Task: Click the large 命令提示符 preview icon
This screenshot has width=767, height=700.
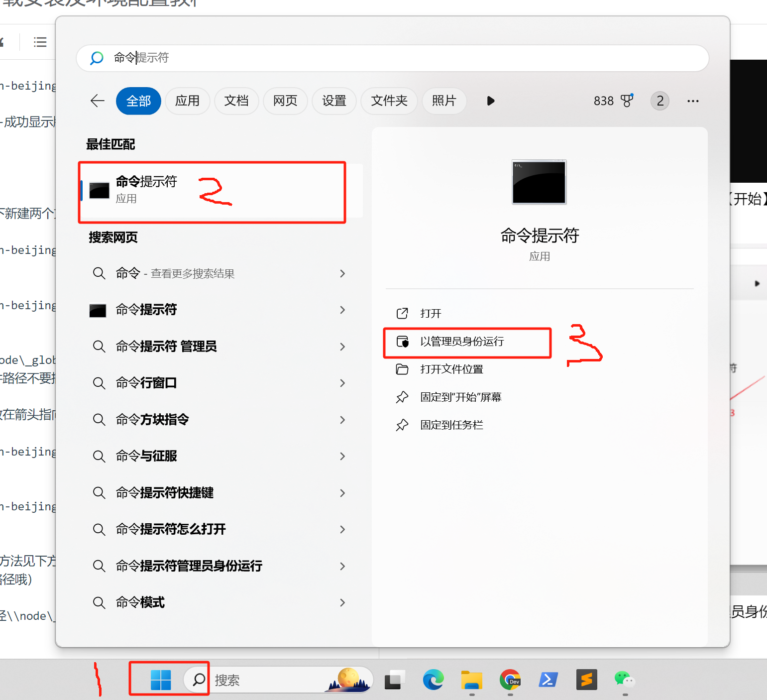Action: tap(539, 182)
